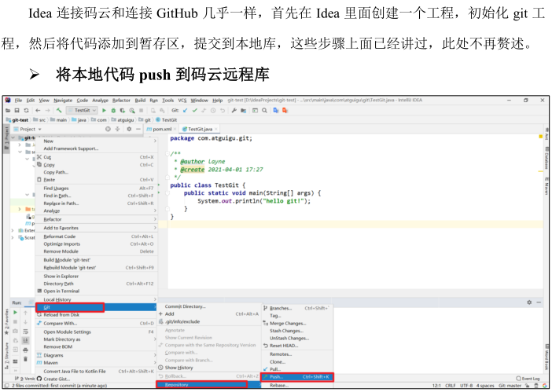
Task: Click the Debug bug icon in toolbar
Action: coord(113,111)
